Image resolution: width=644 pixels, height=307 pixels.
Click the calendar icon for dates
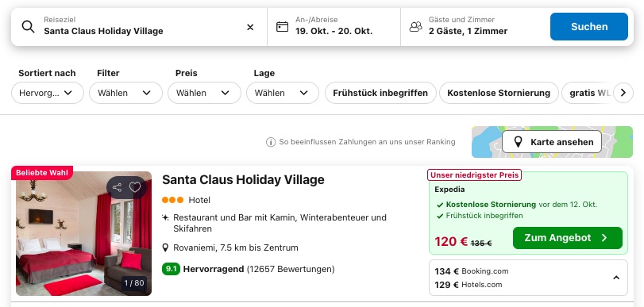[x=282, y=27]
